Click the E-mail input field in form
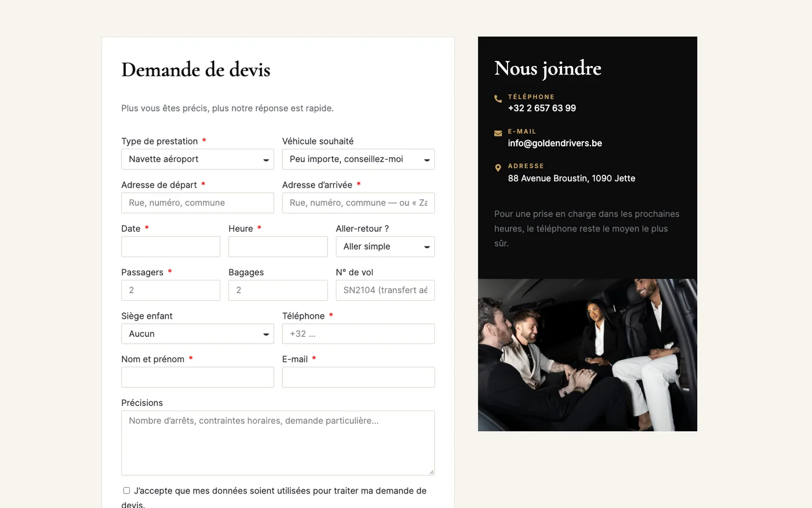812x508 pixels. (x=358, y=377)
